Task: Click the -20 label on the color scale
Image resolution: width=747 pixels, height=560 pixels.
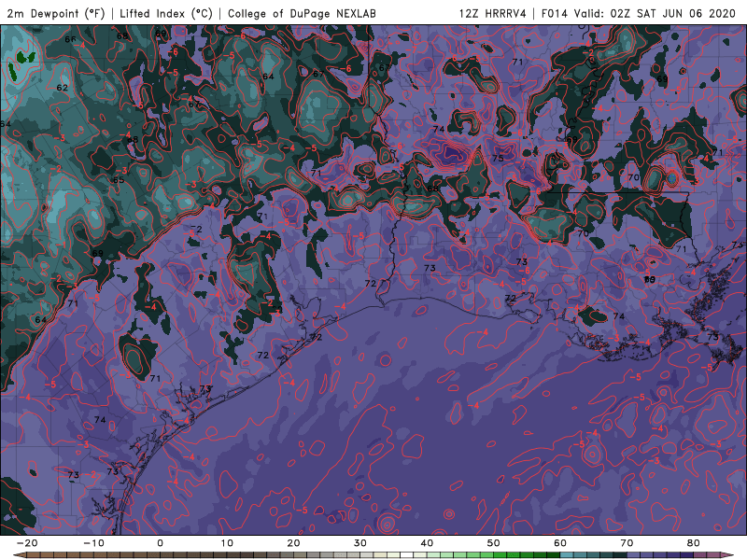Action: pyautogui.click(x=27, y=543)
